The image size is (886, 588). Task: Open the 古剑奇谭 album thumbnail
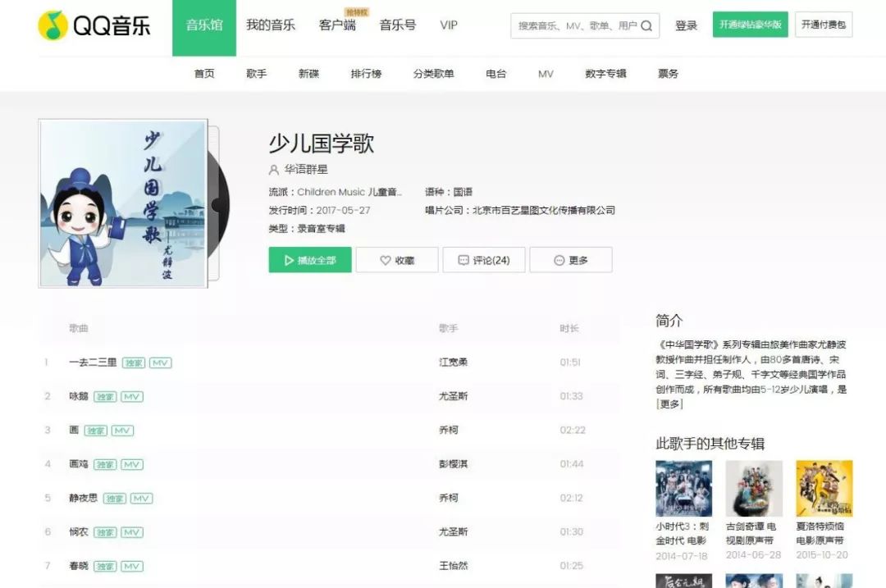[754, 488]
